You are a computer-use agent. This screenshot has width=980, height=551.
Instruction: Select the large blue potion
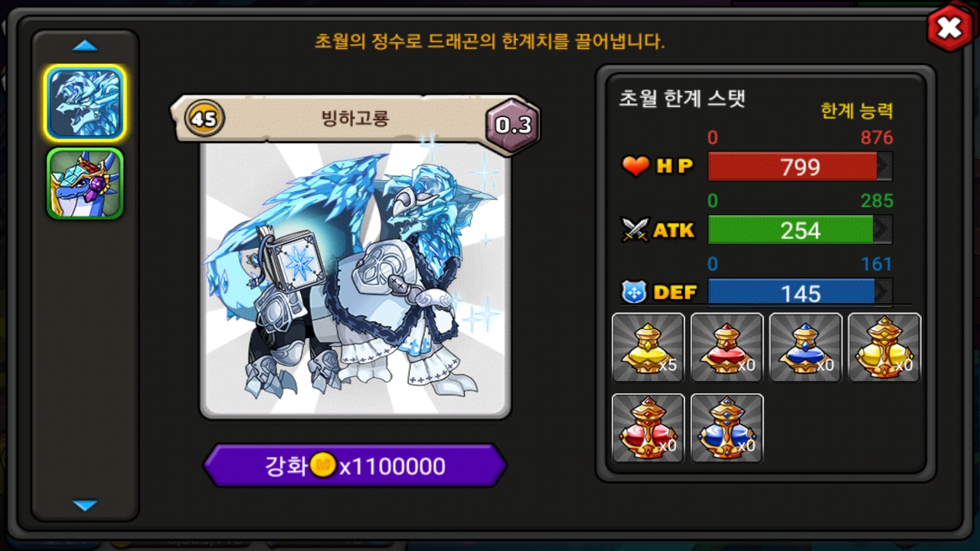point(727,428)
